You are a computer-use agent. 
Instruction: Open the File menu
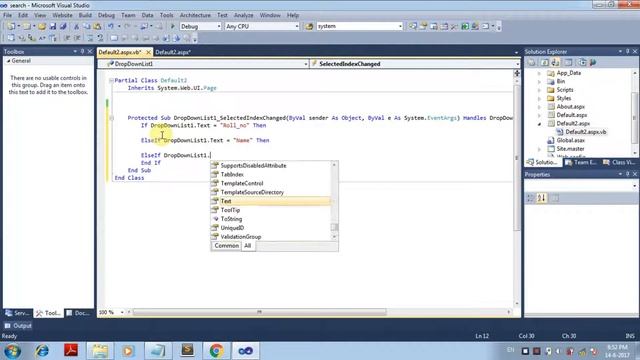(x=7, y=15)
